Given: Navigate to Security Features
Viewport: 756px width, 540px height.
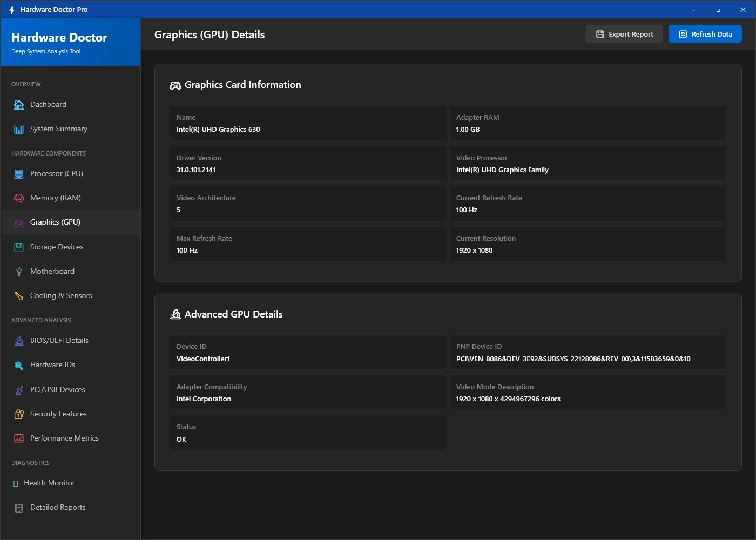Looking at the screenshot, I should coord(71,414).
